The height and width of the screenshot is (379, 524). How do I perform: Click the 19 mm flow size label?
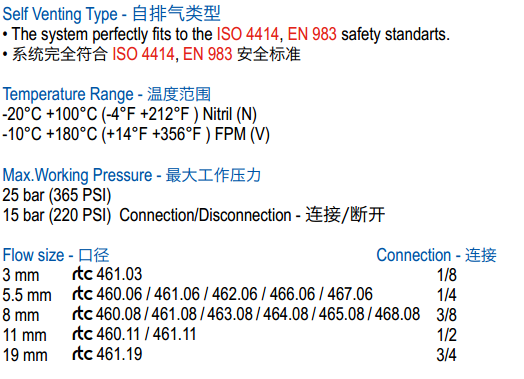click(x=25, y=355)
